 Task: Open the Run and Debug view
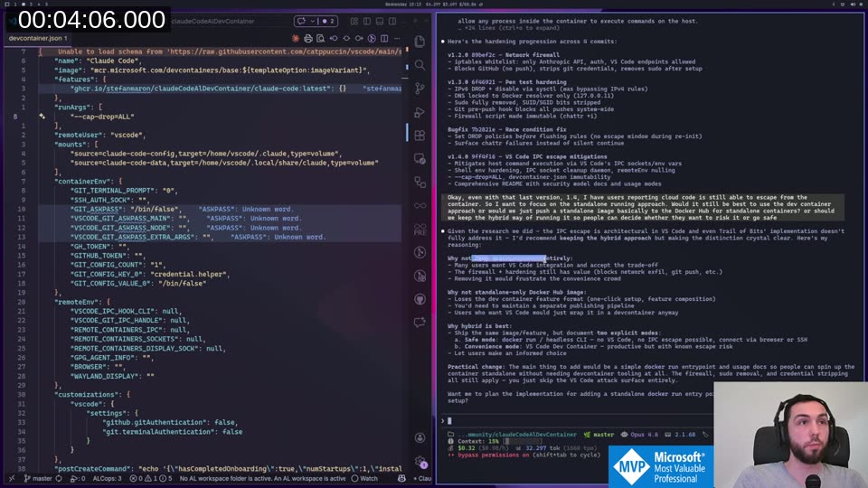[420, 112]
